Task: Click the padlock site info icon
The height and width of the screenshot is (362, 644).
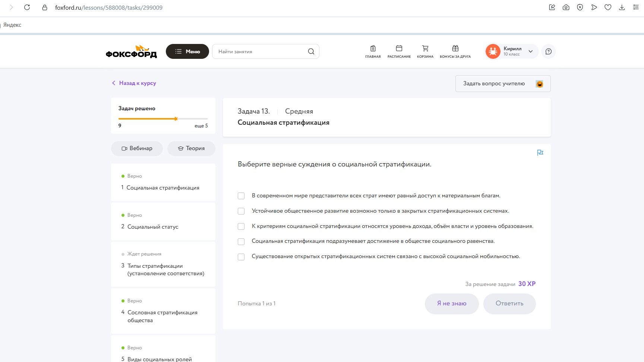Action: 45,7
